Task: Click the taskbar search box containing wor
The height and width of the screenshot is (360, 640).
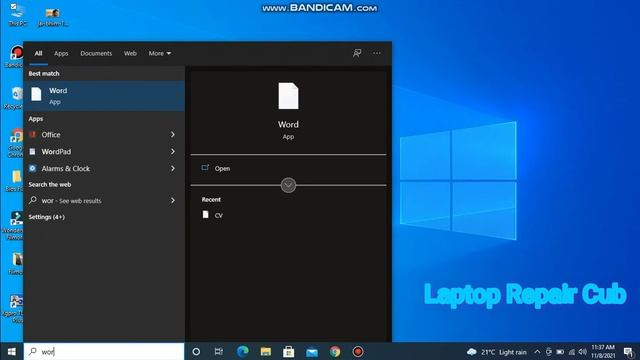Action: click(104, 351)
